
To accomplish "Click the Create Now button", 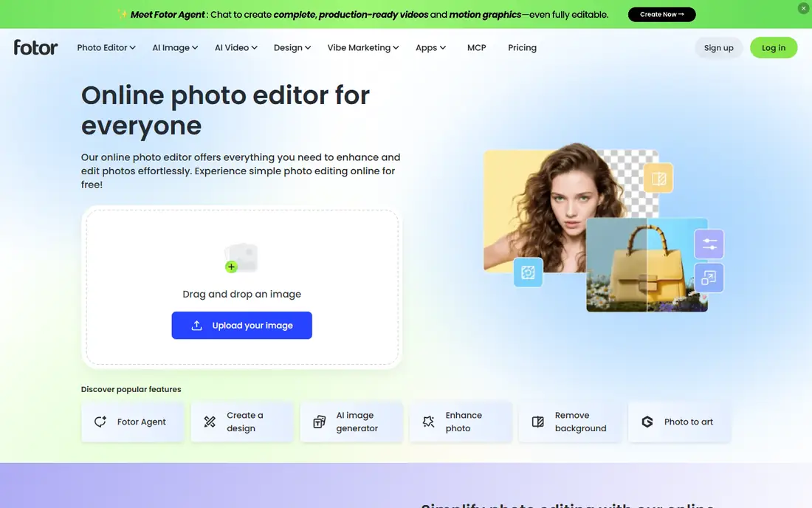I will (x=662, y=15).
